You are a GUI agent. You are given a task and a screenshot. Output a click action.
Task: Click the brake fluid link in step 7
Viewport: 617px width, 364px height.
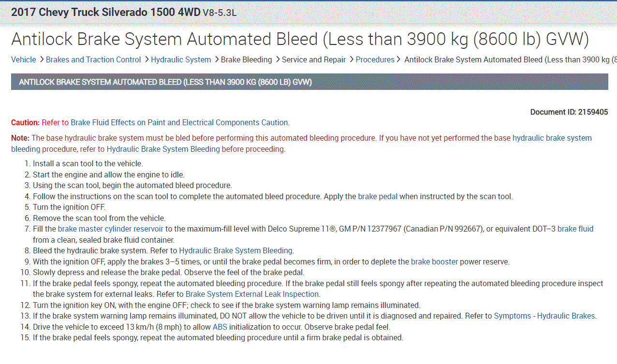[x=575, y=229]
